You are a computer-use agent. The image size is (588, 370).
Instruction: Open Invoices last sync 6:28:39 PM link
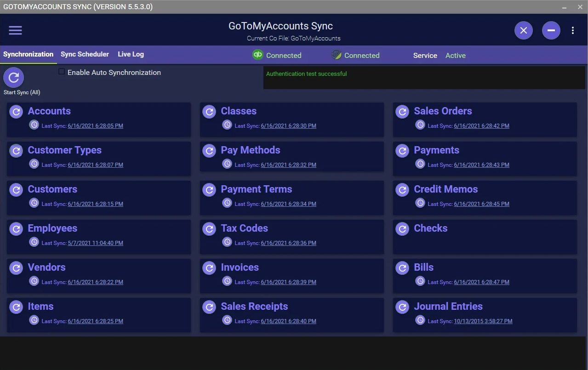click(288, 282)
